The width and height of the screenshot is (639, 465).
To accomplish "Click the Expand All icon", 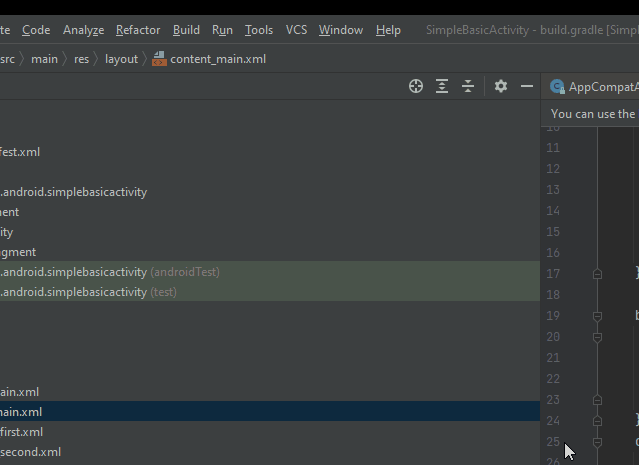I will tap(442, 86).
